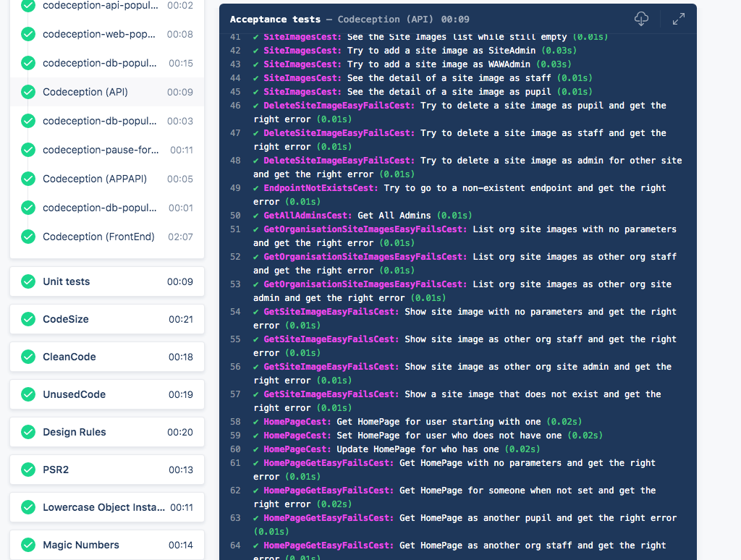Click the status icon next to Design Rules
The height and width of the screenshot is (560, 741).
tap(27, 432)
